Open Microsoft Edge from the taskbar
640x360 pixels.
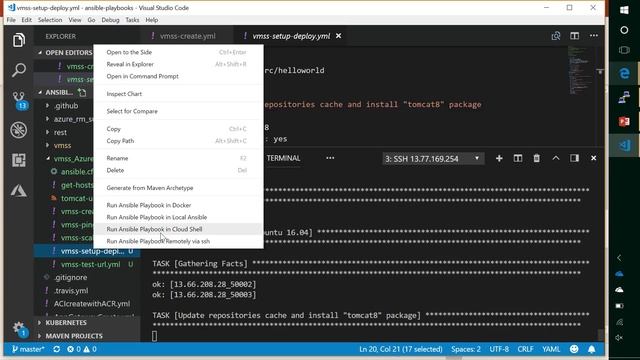click(624, 73)
